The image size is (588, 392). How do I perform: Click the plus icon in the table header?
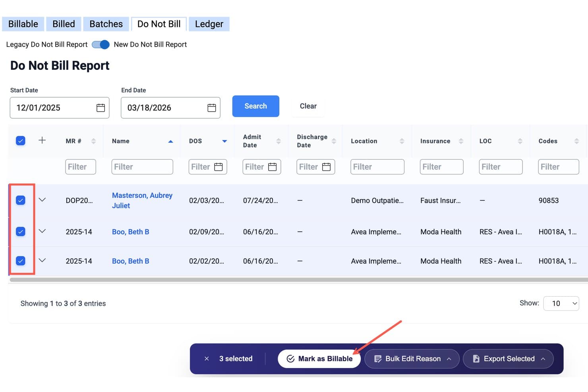tap(42, 140)
